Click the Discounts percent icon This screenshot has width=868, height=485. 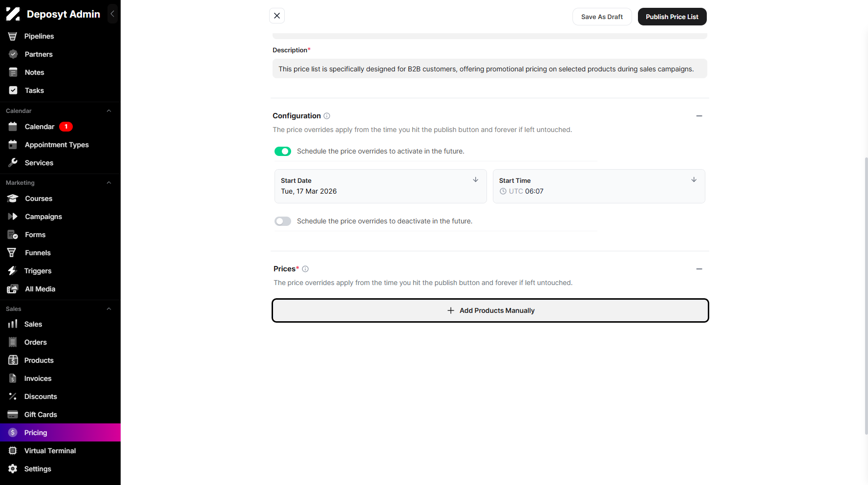tap(13, 397)
